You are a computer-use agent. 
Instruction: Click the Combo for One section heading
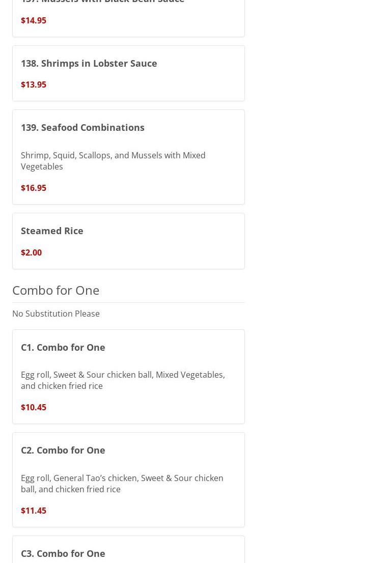coord(56,290)
